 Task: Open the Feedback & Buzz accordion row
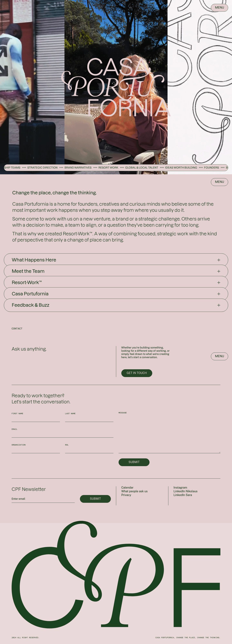[116, 305]
